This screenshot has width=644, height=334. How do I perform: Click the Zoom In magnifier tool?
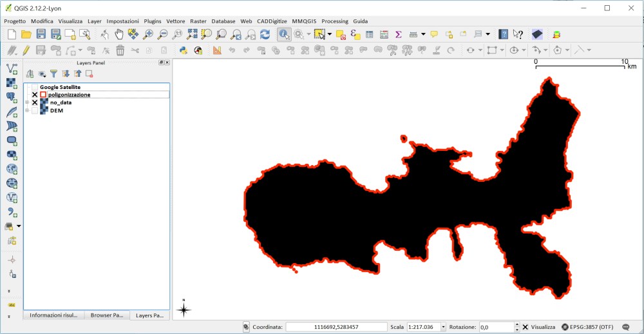(148, 34)
